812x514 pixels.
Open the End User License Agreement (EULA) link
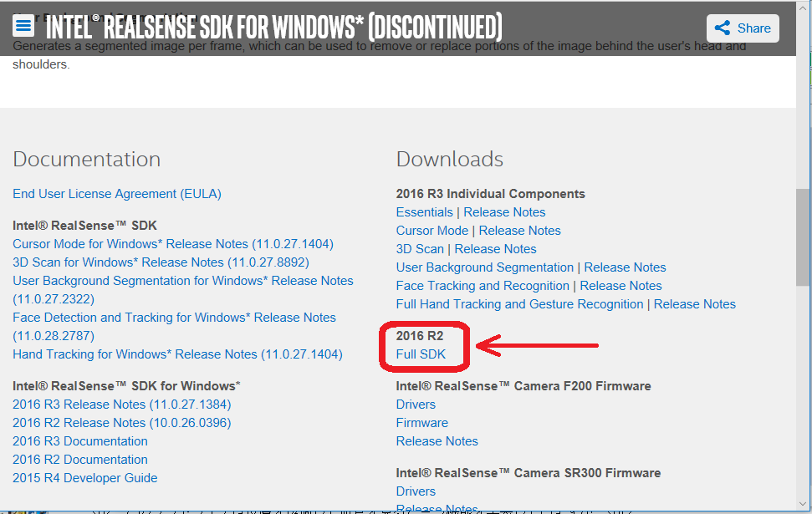pyautogui.click(x=117, y=194)
